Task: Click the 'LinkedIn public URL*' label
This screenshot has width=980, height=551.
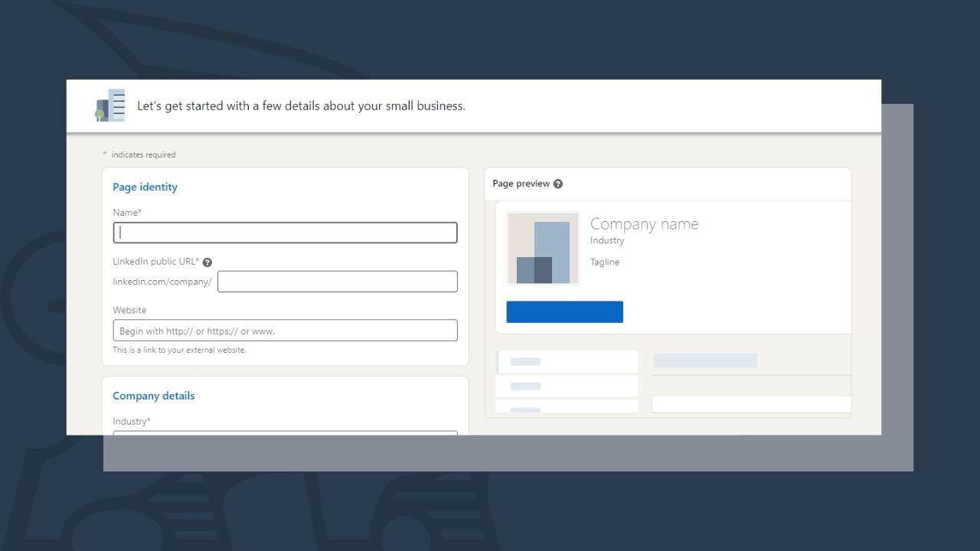Action: 155,262
